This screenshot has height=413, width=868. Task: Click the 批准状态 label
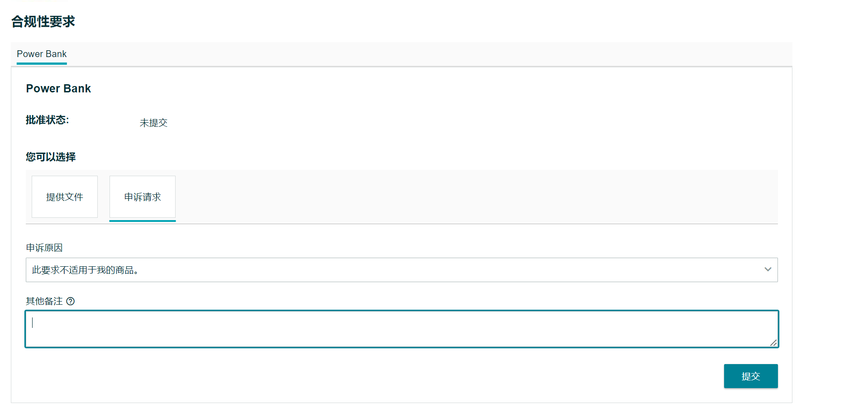point(47,120)
